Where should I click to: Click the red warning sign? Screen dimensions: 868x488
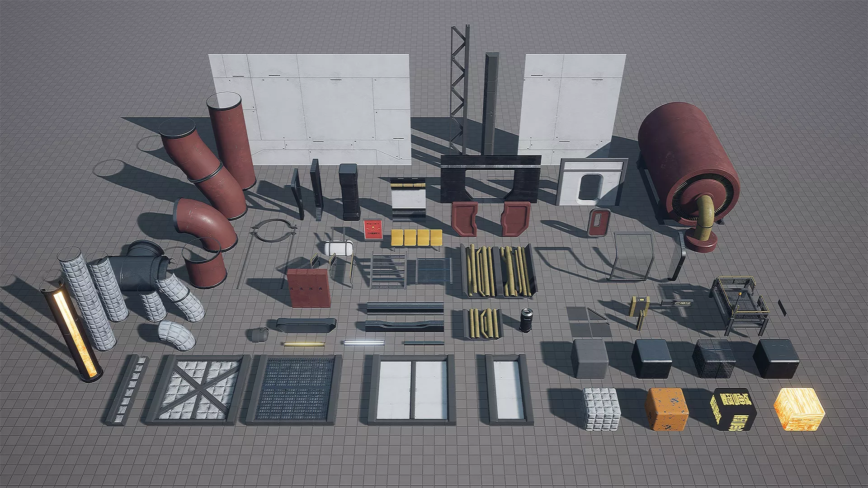pos(373,230)
